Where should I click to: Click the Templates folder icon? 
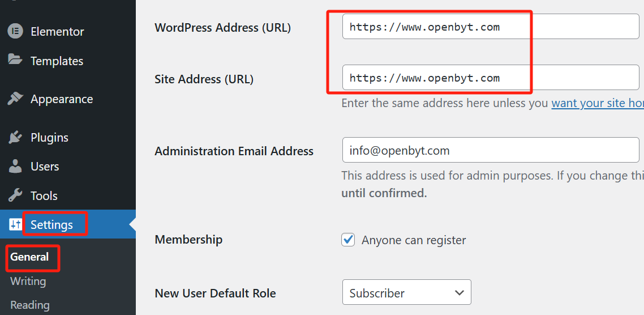(15, 59)
